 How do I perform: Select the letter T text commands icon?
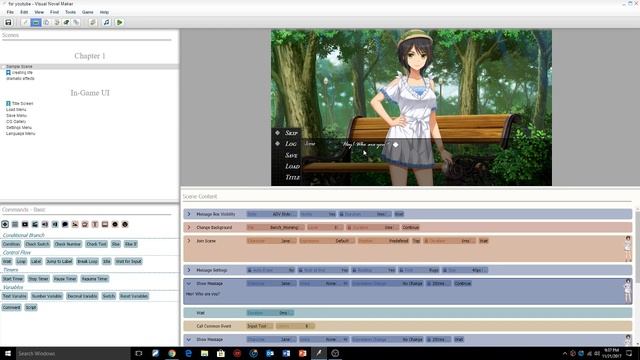(x=95, y=224)
